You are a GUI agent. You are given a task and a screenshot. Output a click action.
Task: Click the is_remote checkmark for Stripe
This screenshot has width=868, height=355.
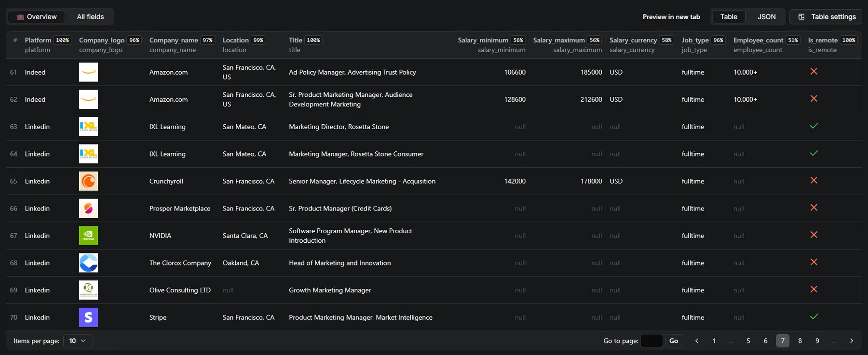coord(814,316)
